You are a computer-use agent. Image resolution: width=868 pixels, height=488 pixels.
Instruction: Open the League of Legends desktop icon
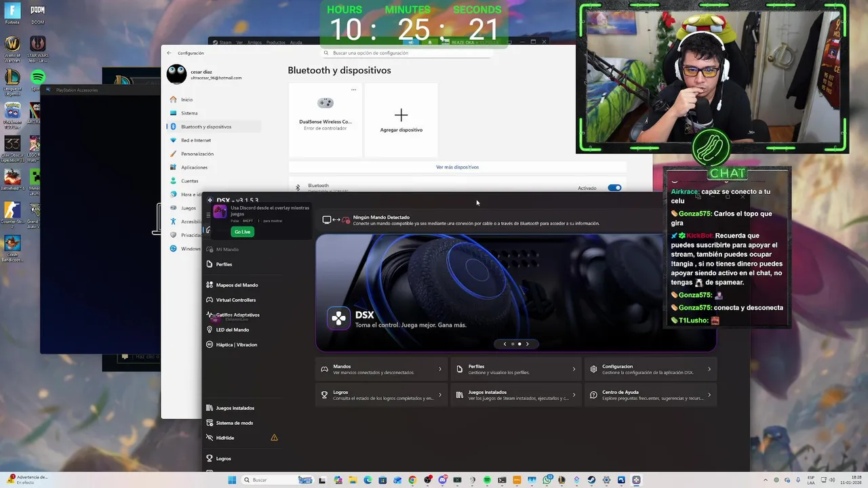pyautogui.click(x=12, y=81)
